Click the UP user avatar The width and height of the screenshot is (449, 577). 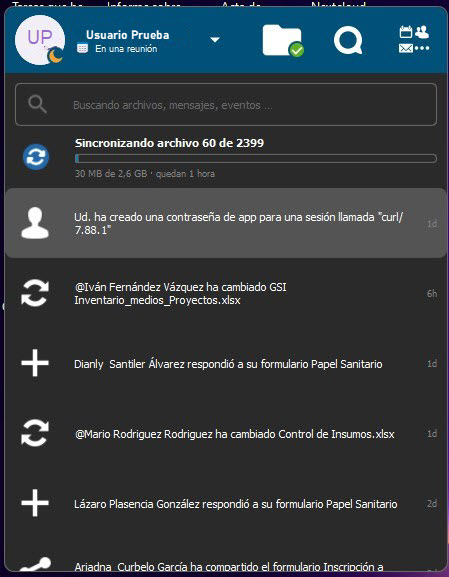click(x=40, y=40)
